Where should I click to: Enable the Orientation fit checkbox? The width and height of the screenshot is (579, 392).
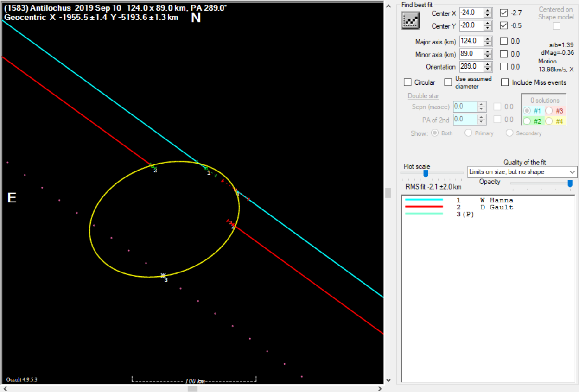tap(504, 67)
